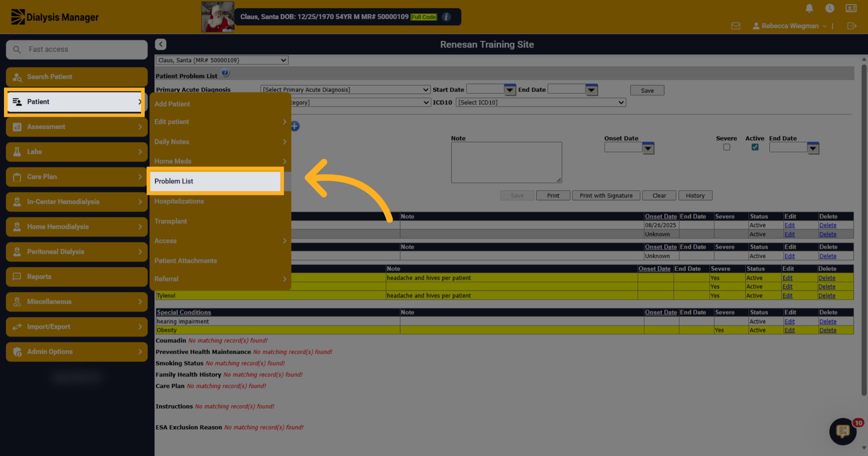Toggle the Severe checkbox
Screen dimensions: 868x456
tap(727, 147)
